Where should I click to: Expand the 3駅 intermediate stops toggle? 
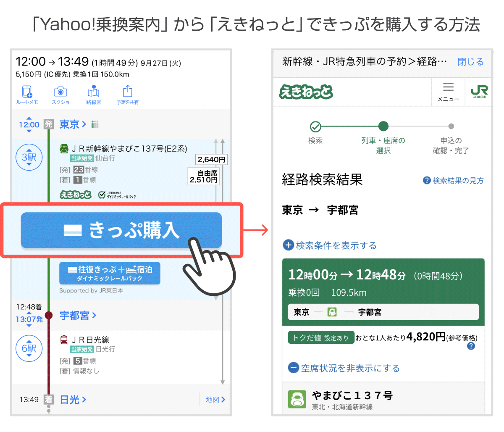pyautogui.click(x=29, y=157)
